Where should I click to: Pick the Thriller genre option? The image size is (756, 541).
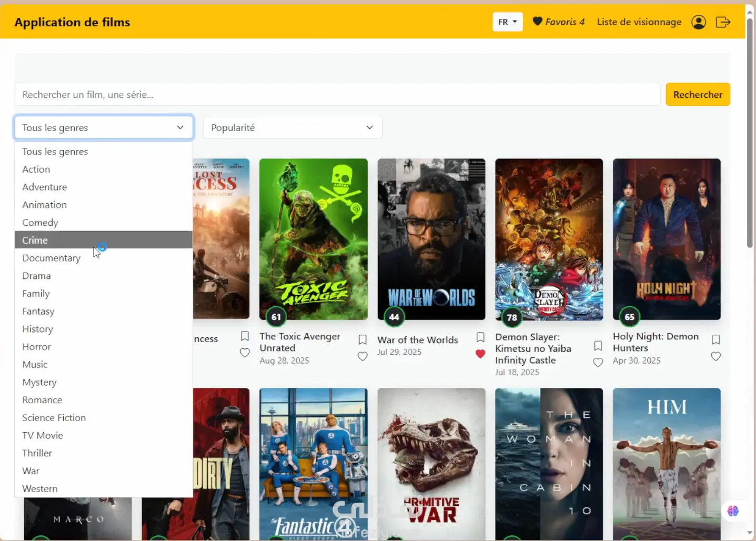[x=104, y=453]
